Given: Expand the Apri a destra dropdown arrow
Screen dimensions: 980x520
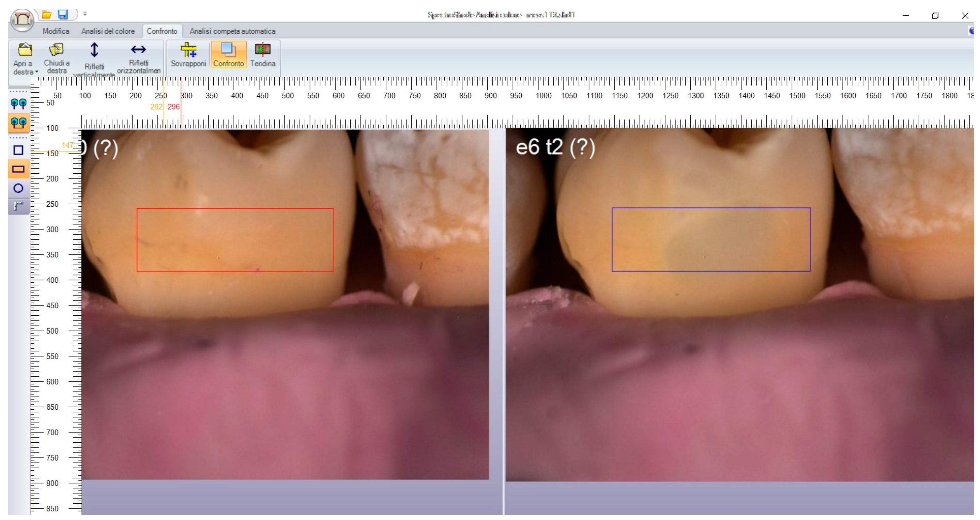Looking at the screenshot, I should 36,72.
